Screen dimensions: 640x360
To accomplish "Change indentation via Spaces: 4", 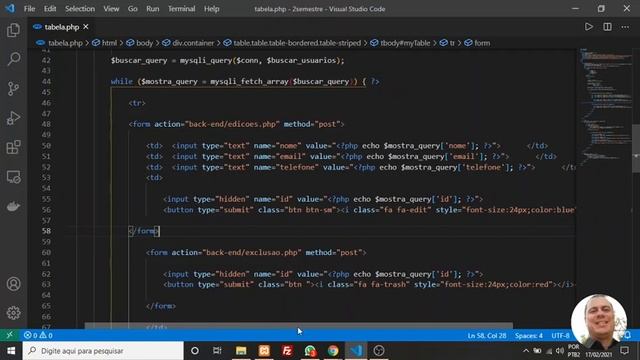I will pyautogui.click(x=529, y=336).
